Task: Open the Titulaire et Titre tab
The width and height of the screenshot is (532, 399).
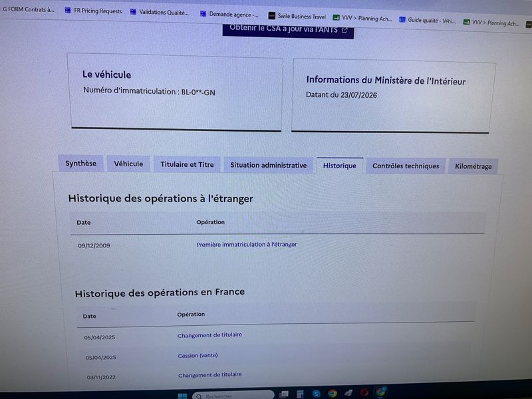Action: tap(187, 164)
